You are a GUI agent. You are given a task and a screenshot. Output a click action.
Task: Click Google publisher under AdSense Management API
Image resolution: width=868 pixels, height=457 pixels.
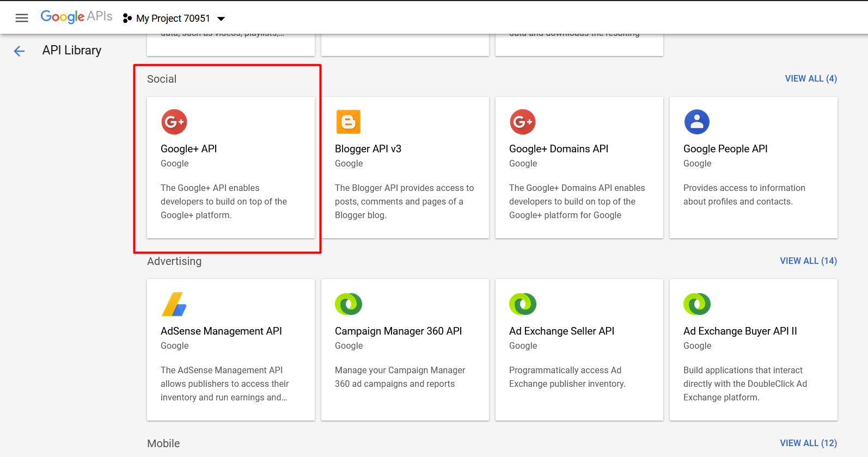(174, 345)
